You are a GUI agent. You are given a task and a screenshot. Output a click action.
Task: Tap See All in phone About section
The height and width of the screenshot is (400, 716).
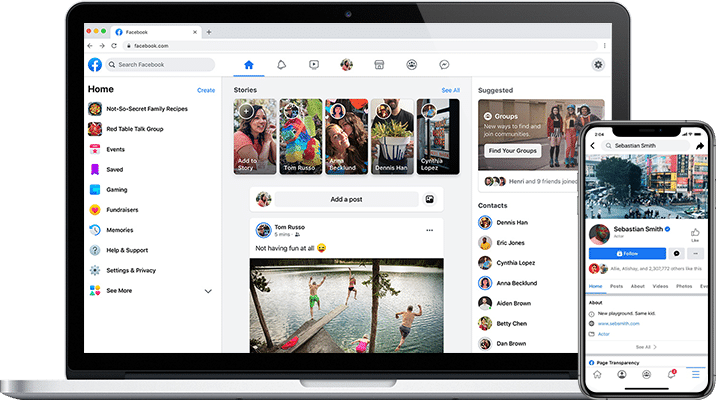[646, 347]
